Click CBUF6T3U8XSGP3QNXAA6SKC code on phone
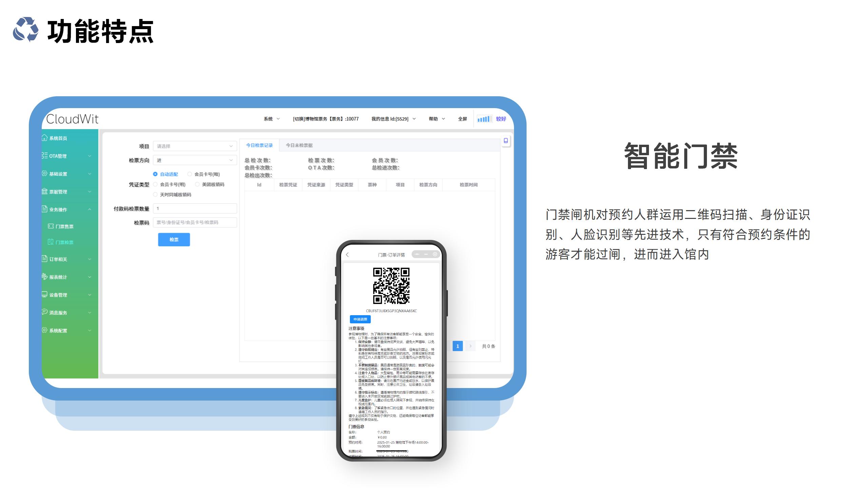 pyautogui.click(x=391, y=311)
